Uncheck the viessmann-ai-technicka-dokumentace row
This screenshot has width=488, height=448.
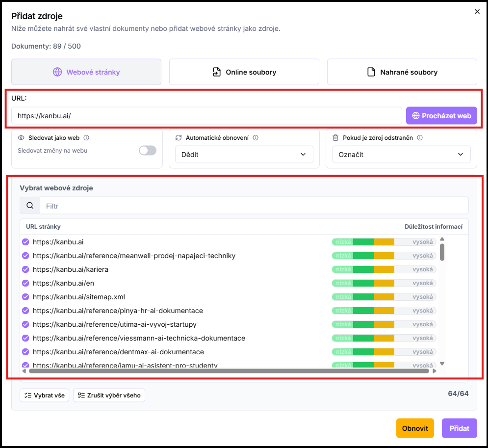[x=26, y=338]
